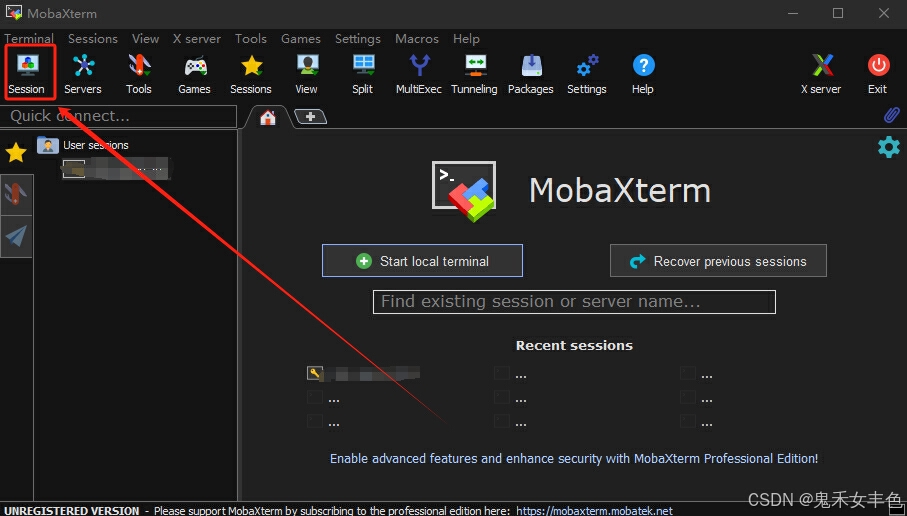Click the Professional Edition promotion link
907x516 pixels.
point(574,458)
